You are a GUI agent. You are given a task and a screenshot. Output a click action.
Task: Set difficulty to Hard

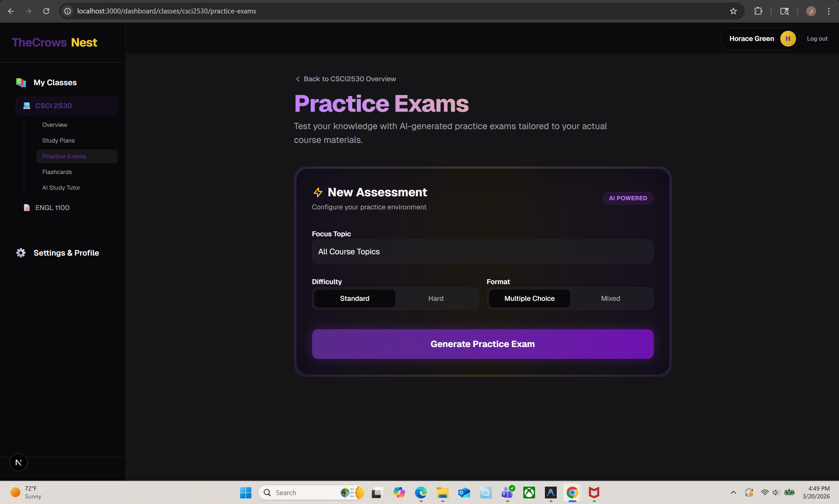point(436,299)
